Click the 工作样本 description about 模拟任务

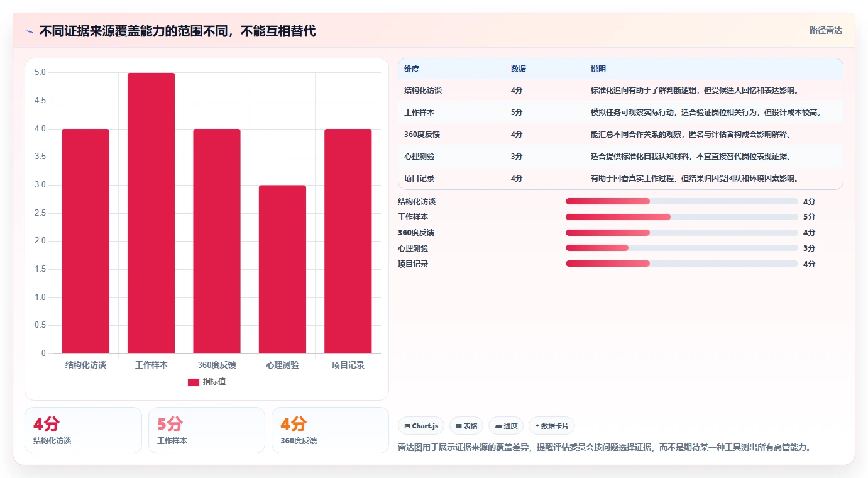tap(706, 113)
